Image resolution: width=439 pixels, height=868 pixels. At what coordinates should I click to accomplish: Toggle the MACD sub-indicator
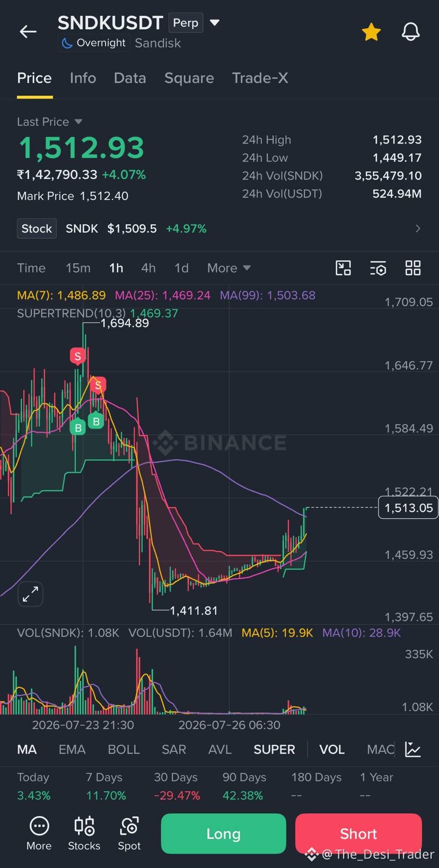[381, 749]
